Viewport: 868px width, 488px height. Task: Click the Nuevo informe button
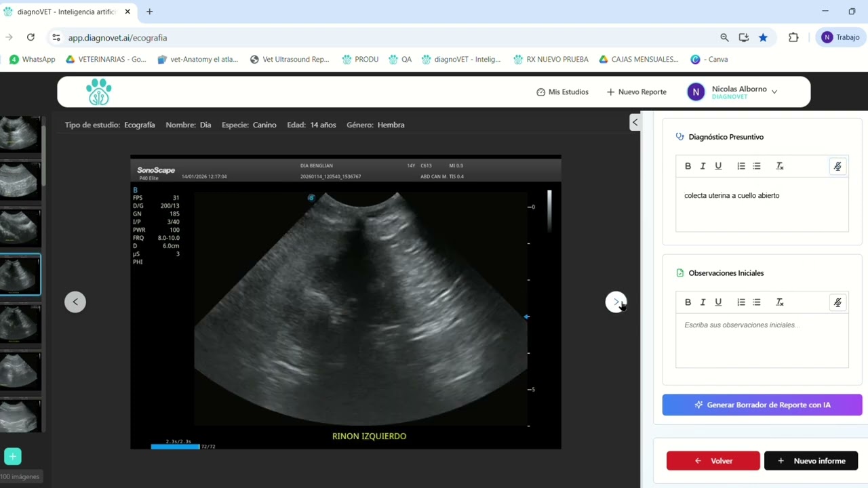(811, 461)
